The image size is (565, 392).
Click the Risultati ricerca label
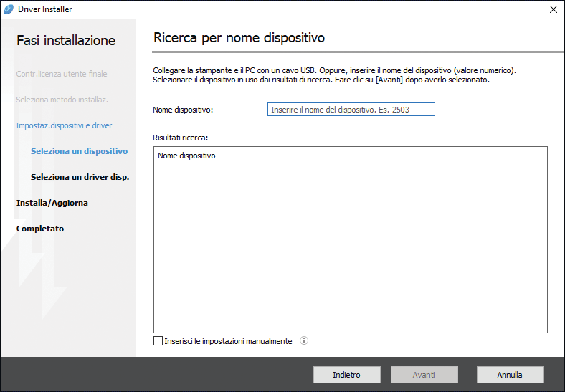(180, 138)
